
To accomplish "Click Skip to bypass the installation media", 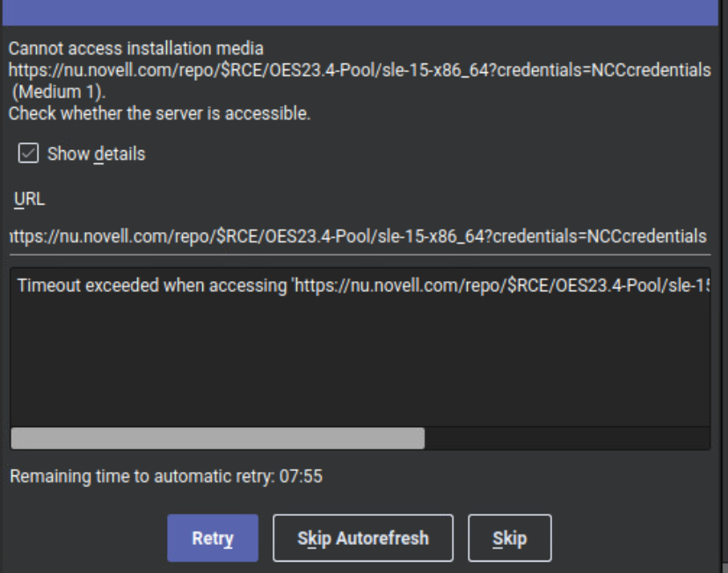I will point(509,537).
